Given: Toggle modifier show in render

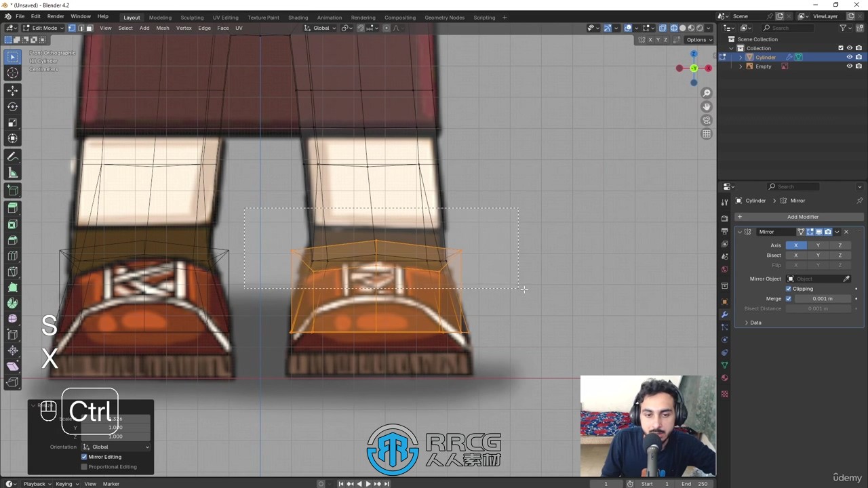Looking at the screenshot, I should [828, 232].
